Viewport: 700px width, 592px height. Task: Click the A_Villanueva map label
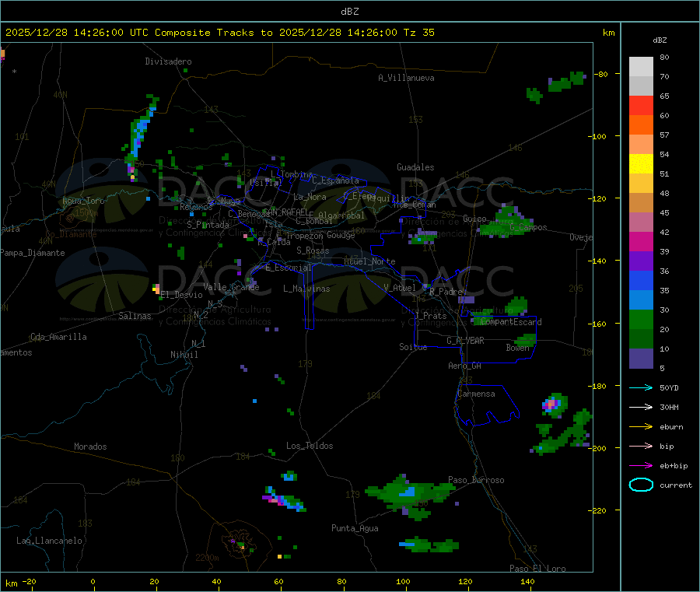[406, 78]
